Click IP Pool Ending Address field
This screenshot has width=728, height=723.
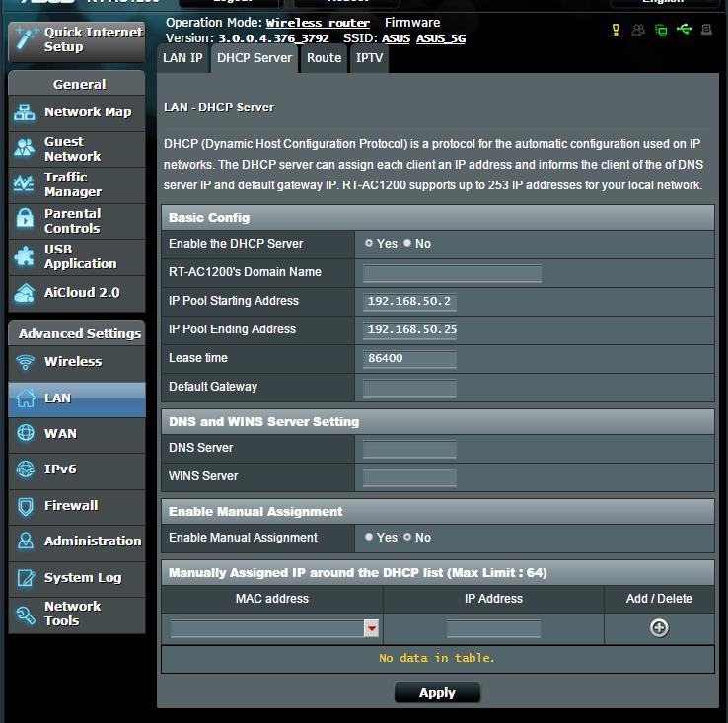[409, 330]
